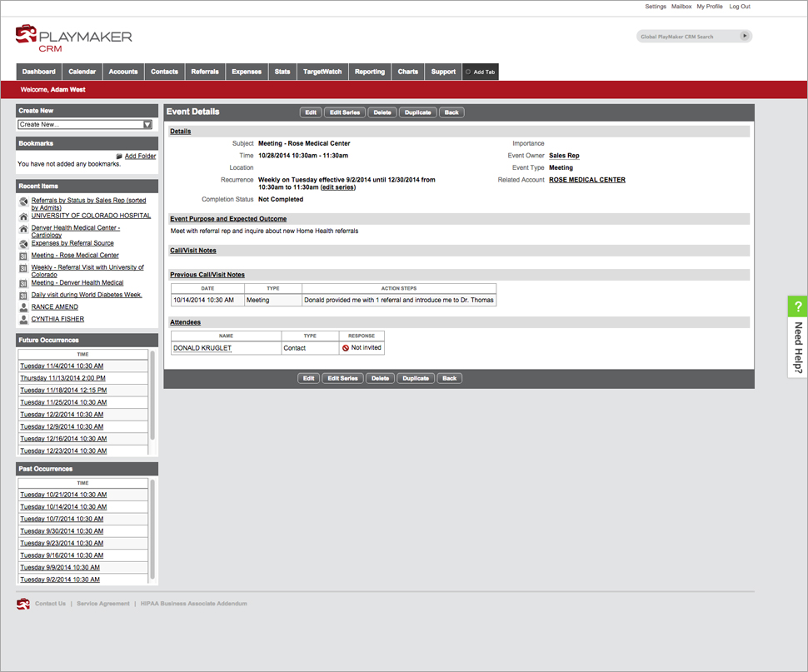This screenshot has height=672, width=808.
Task: Open the TargetWatch tab
Action: [322, 72]
